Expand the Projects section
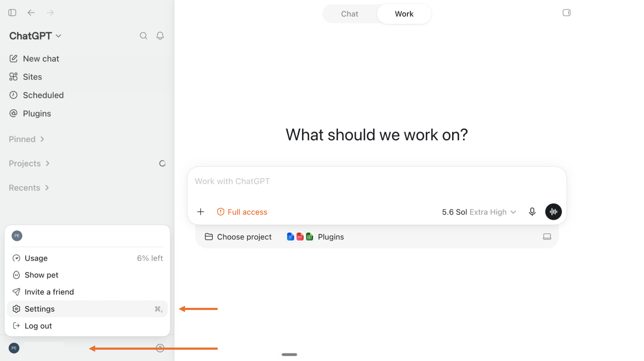The height and width of the screenshot is (361, 644). pos(29,163)
